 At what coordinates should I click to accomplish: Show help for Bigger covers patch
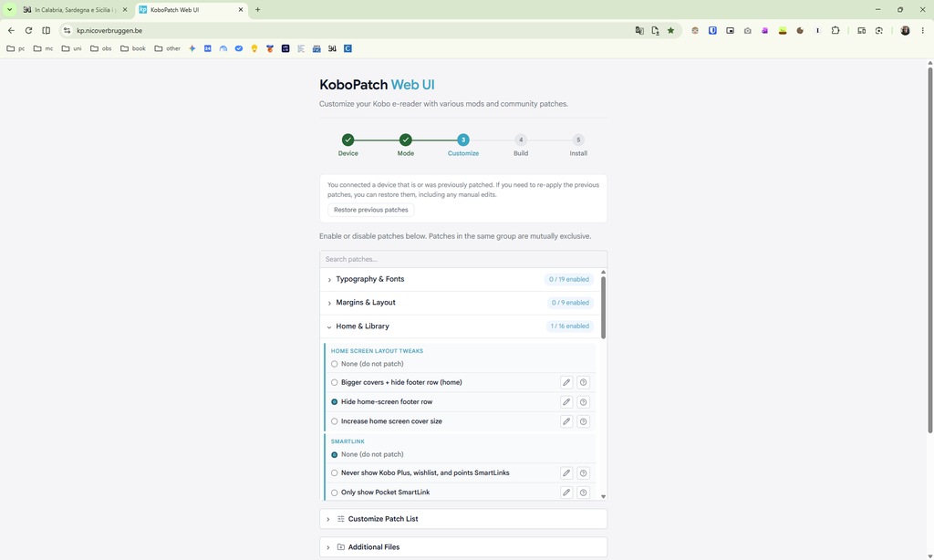[x=583, y=382]
